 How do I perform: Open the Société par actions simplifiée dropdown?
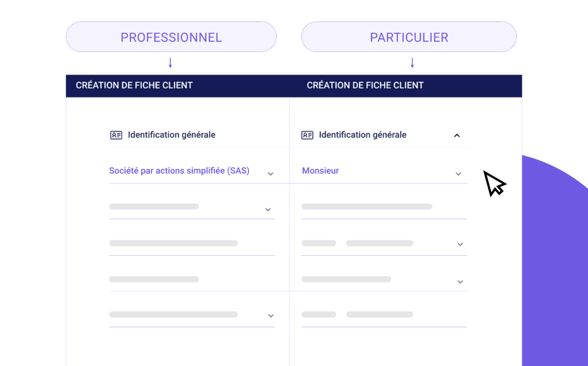[x=192, y=171]
